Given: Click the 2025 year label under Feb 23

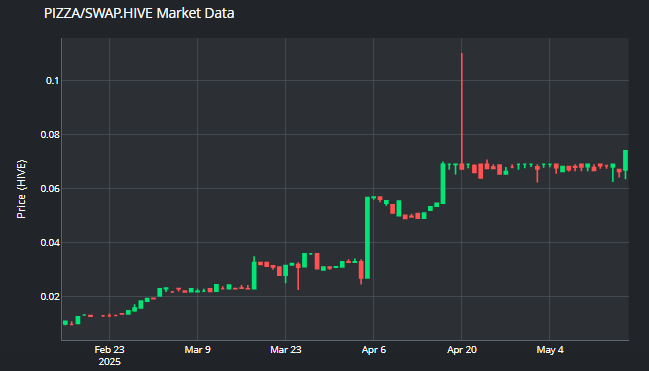Looking at the screenshot, I should coord(110,362).
